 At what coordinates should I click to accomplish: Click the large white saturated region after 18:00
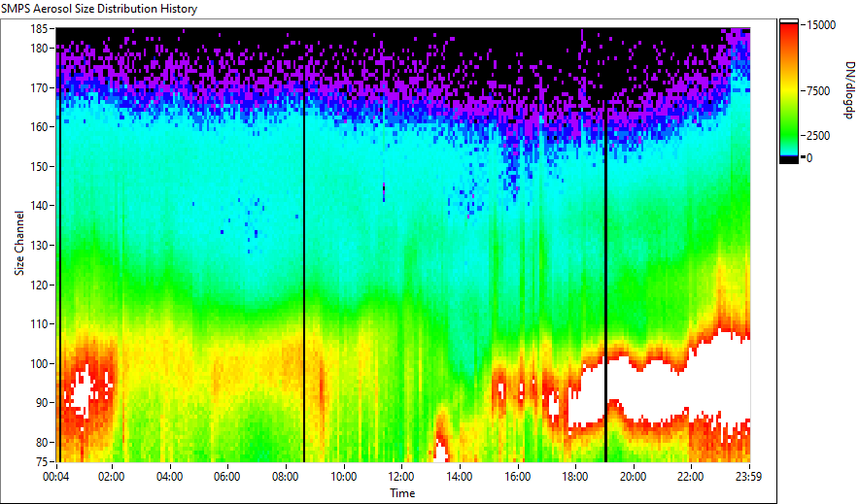coord(658,386)
